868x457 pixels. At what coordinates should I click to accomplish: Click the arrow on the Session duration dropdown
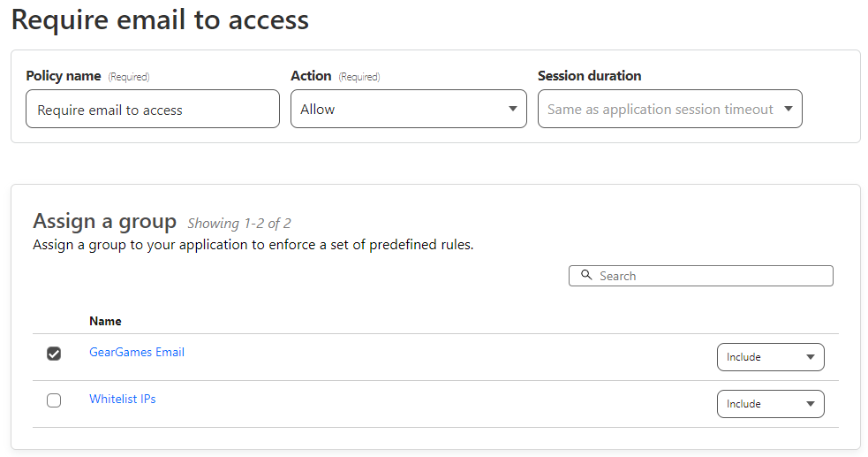coord(788,110)
